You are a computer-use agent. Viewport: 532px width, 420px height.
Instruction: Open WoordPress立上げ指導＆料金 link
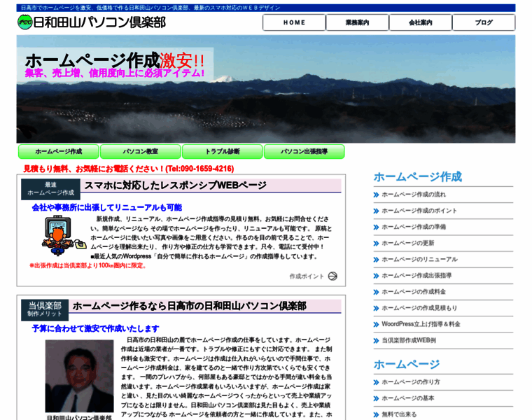tap(421, 324)
